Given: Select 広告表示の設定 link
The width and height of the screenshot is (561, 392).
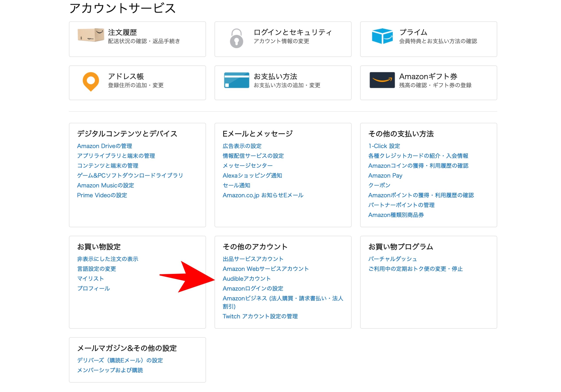Looking at the screenshot, I should point(242,146).
